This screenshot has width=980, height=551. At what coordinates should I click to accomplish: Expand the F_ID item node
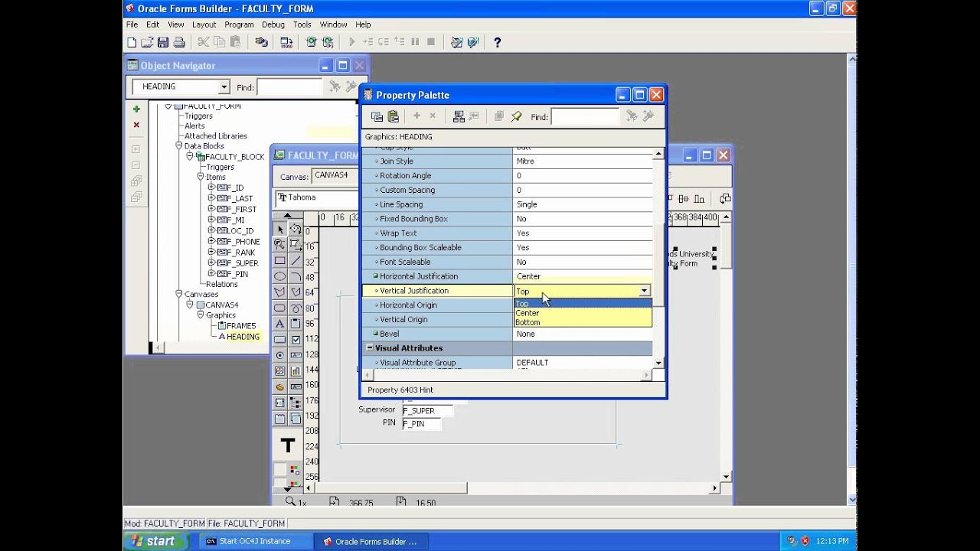coord(211,187)
